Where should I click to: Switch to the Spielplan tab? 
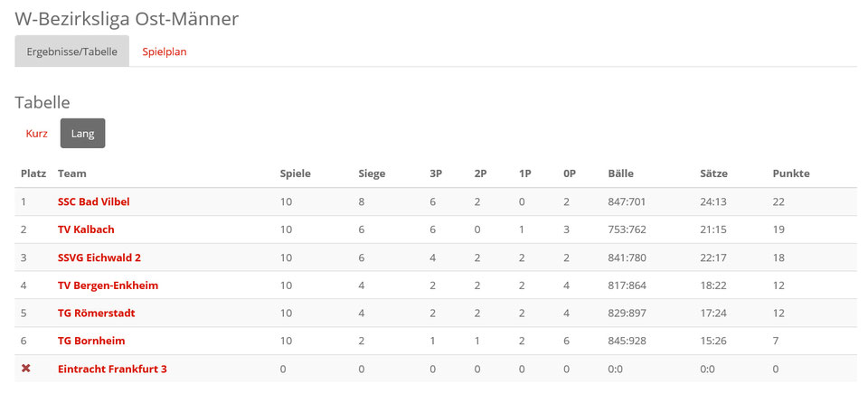(165, 51)
